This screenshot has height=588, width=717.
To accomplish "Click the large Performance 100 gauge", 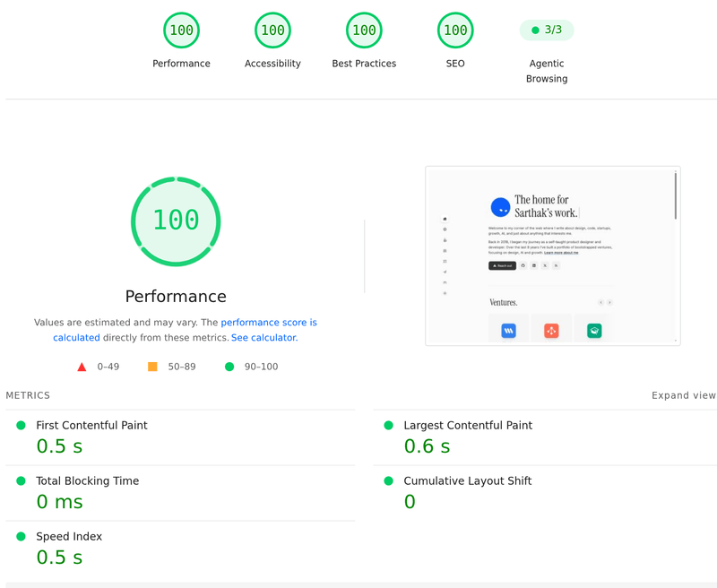I will click(176, 221).
